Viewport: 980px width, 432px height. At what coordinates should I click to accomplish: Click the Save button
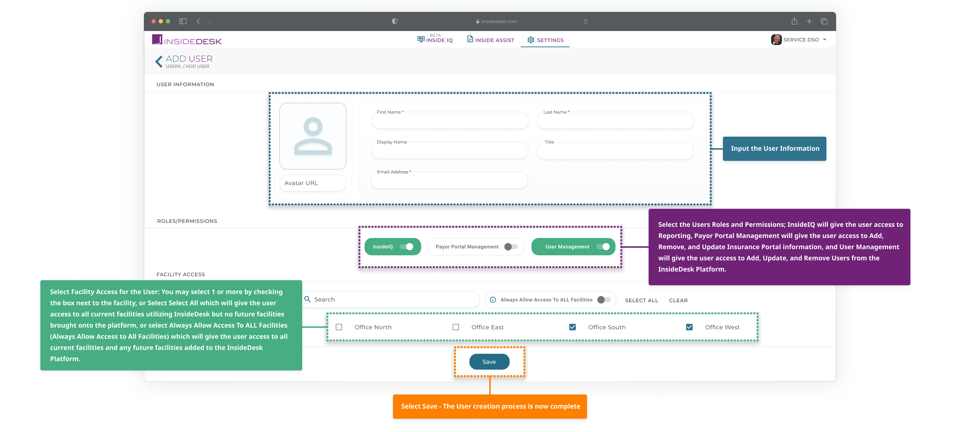point(489,362)
